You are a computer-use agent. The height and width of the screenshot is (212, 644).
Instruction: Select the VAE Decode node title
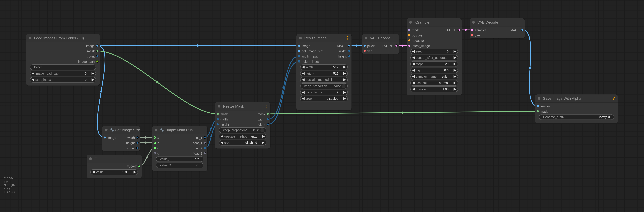tap(487, 22)
